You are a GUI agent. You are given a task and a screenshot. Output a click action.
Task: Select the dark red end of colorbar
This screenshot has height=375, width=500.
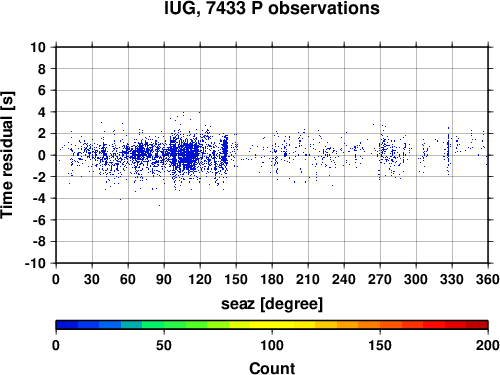[x=477, y=325]
